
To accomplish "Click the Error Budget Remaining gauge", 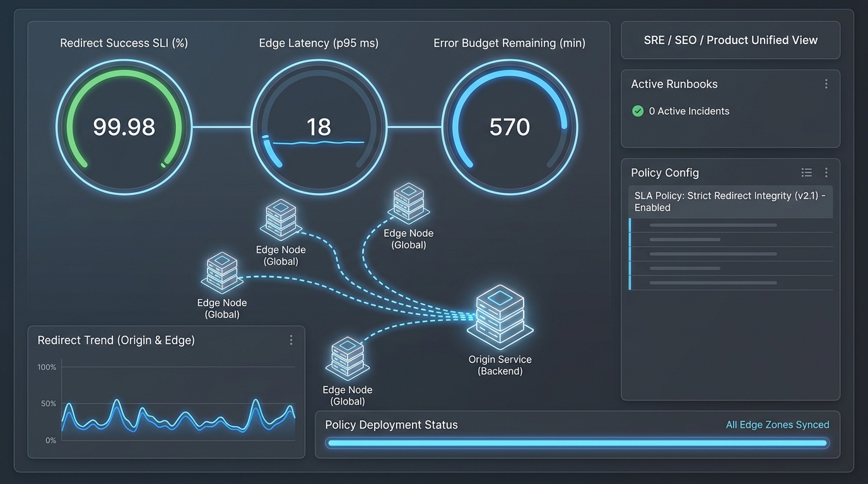I will (x=509, y=127).
